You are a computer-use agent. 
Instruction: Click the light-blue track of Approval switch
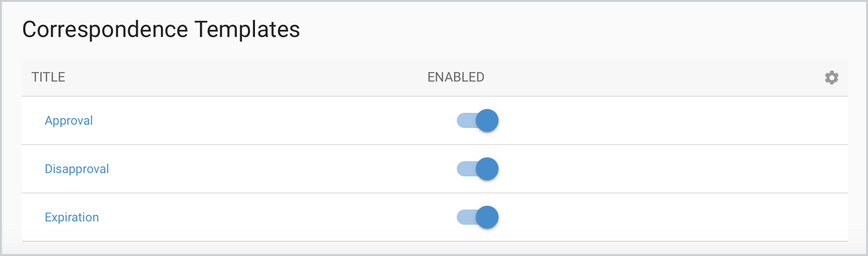click(465, 120)
